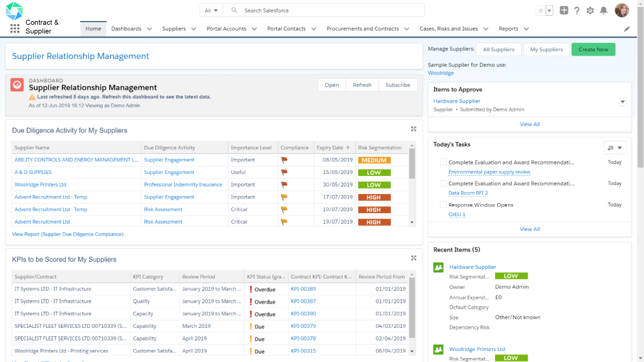The image size is (644, 362).
Task: Expand the Due Diligence Activity component
Action: click(x=414, y=129)
